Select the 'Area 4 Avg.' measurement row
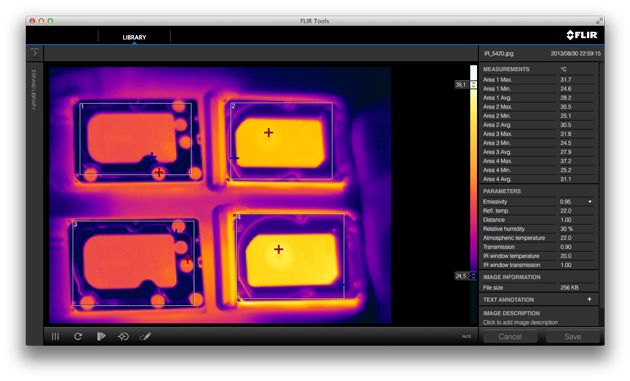The width and height of the screenshot is (630, 381). pos(538,179)
